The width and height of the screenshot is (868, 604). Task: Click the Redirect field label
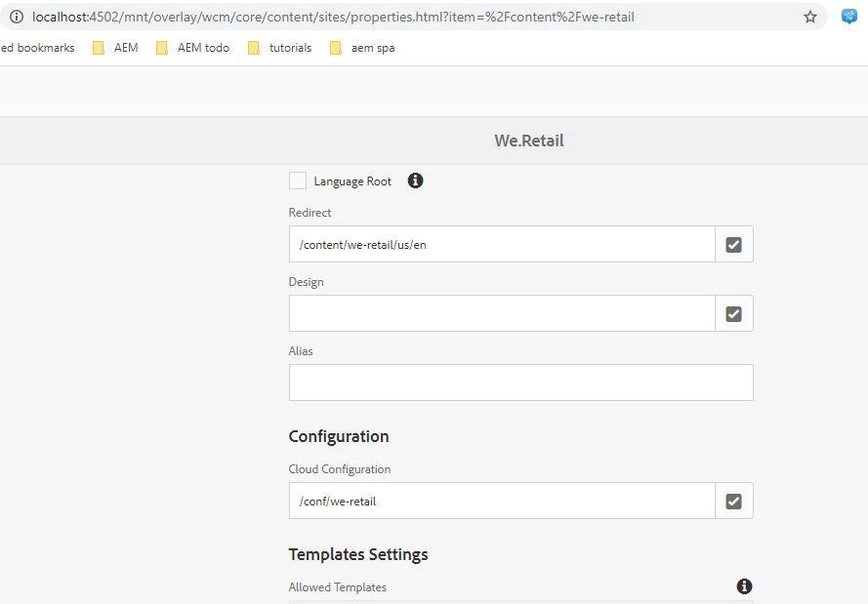(x=310, y=213)
